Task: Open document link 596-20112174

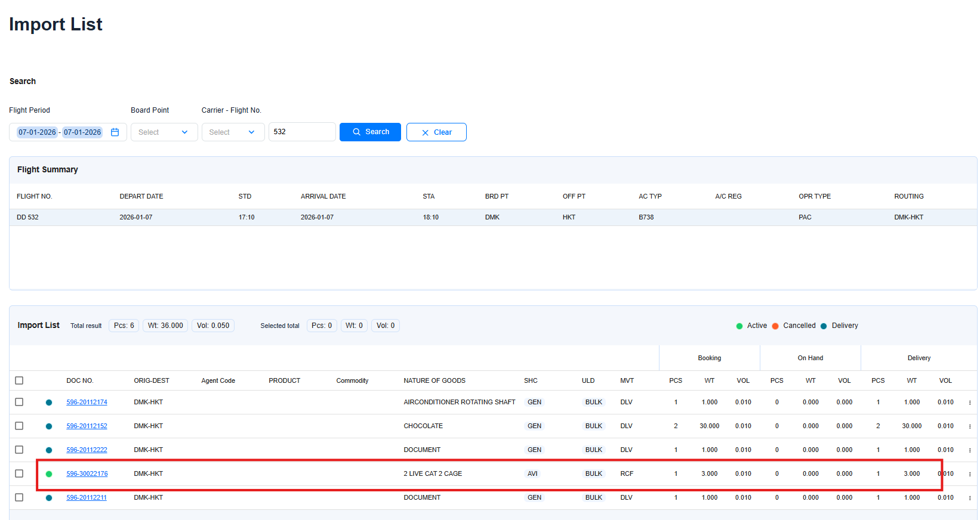Action: 87,403
